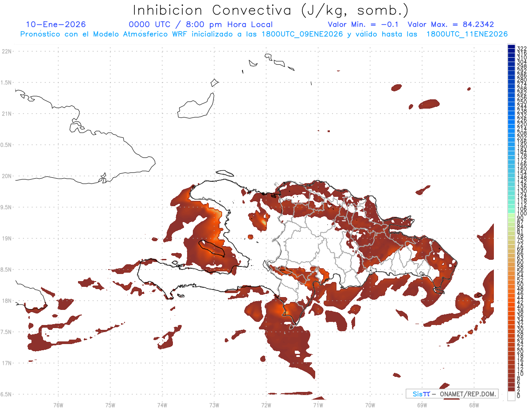Click the single "0" colorbar value

[x=519, y=397]
